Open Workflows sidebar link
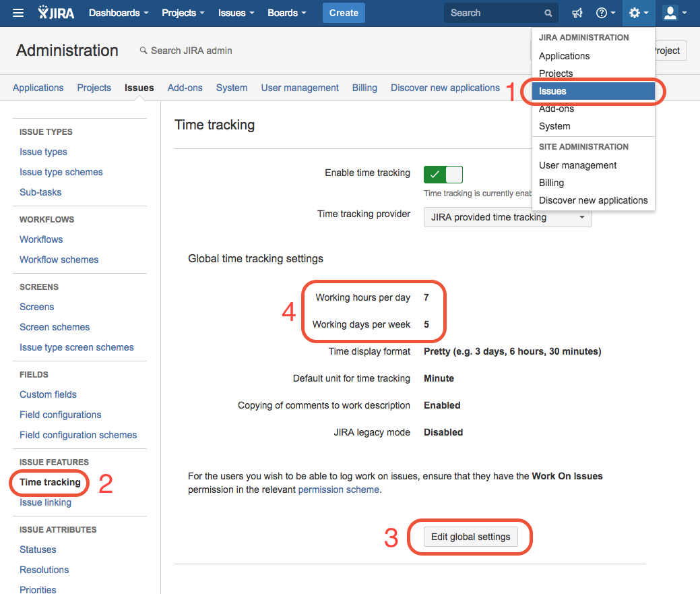This screenshot has height=594, width=700. point(41,240)
